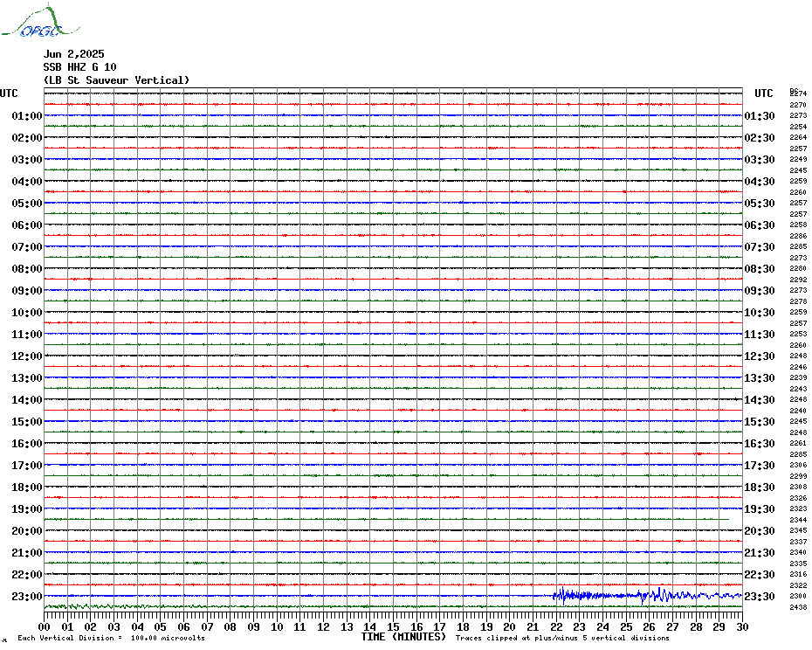
Task: Click minute '30' on the bottom axis
Action: coord(742,626)
